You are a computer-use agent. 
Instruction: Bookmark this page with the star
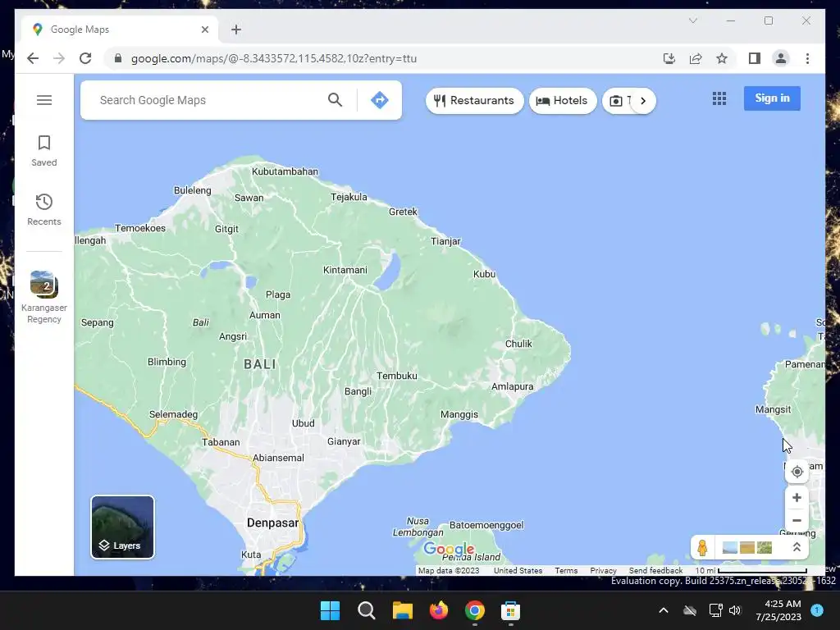pos(722,58)
